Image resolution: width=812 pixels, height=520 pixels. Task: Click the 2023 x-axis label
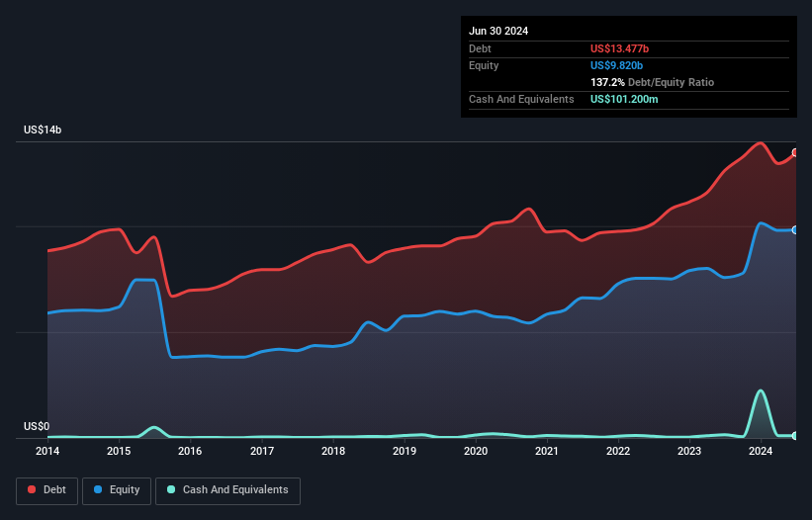[x=689, y=451]
